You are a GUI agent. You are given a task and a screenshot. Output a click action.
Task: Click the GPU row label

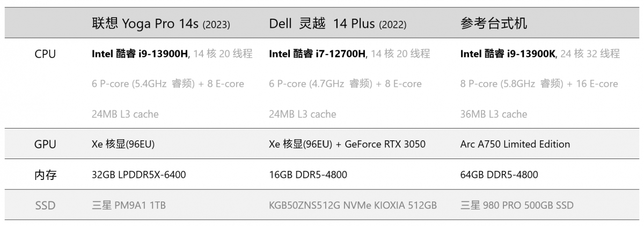(45, 144)
